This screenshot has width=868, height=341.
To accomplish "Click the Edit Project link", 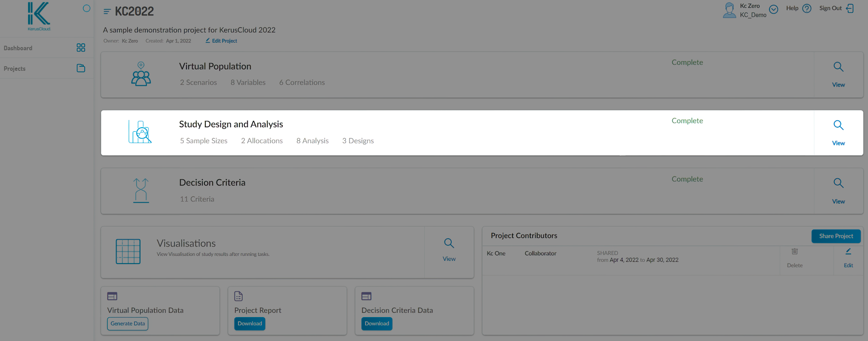I will tap(224, 41).
